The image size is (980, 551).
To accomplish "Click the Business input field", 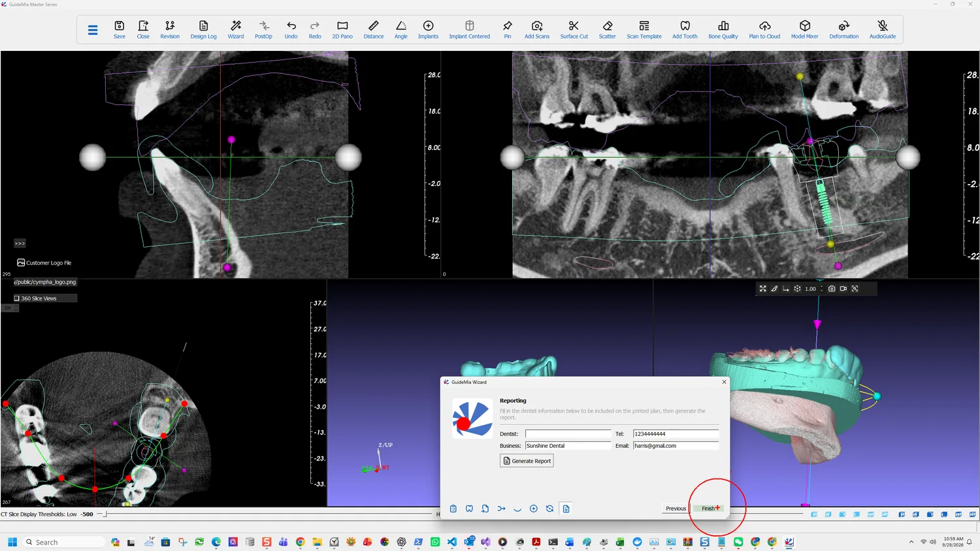I will click(x=568, y=445).
